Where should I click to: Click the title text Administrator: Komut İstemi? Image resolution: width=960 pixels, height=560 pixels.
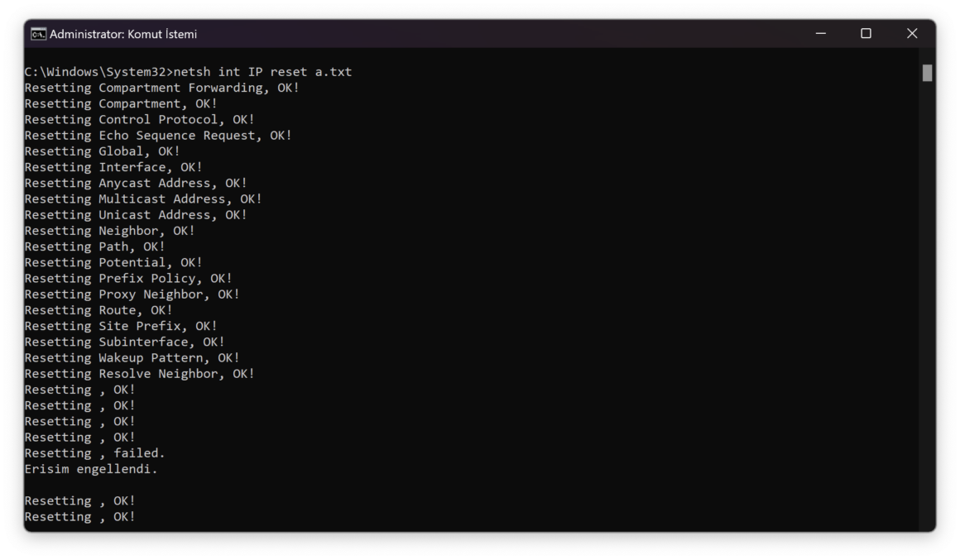point(123,34)
